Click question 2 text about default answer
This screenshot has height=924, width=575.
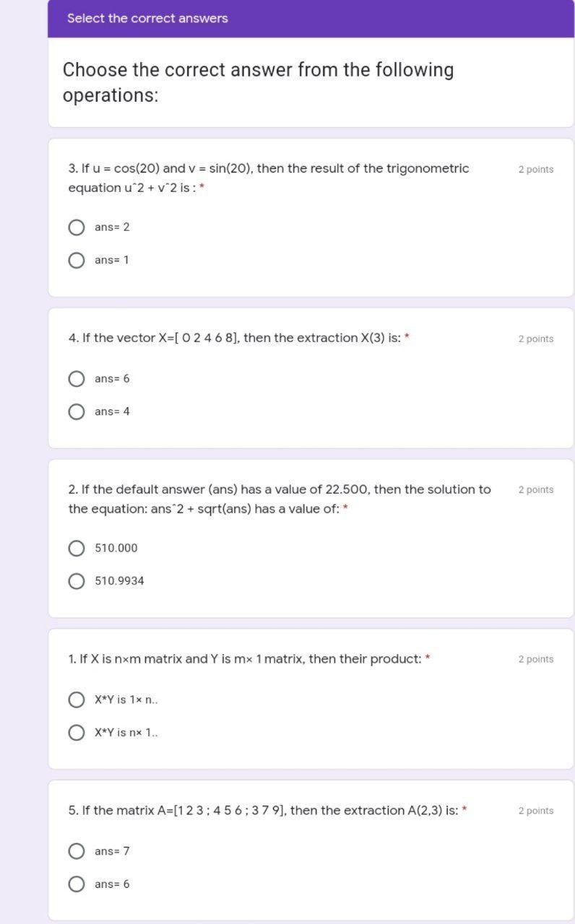tap(278, 498)
